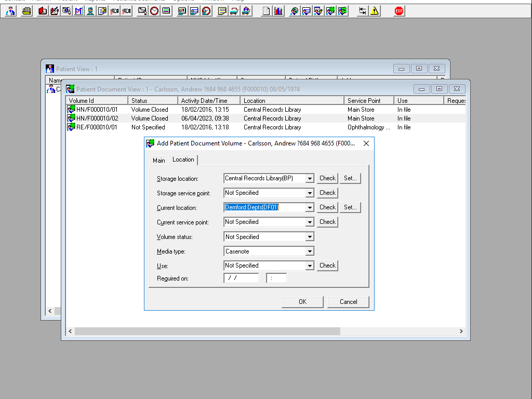The height and width of the screenshot is (399, 532).
Task: Select volume row RE/F000010/01
Action: (x=265, y=127)
